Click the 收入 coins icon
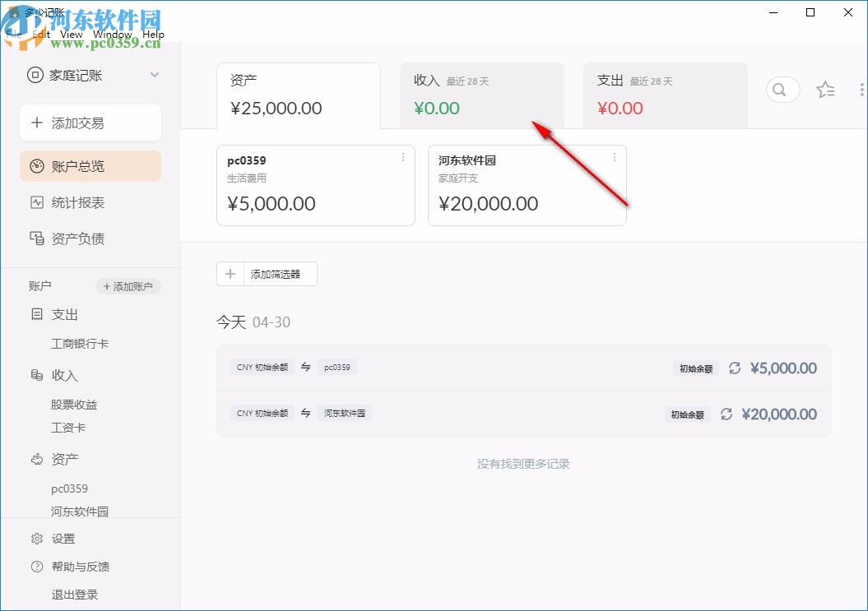The height and width of the screenshot is (611, 868). 36,375
